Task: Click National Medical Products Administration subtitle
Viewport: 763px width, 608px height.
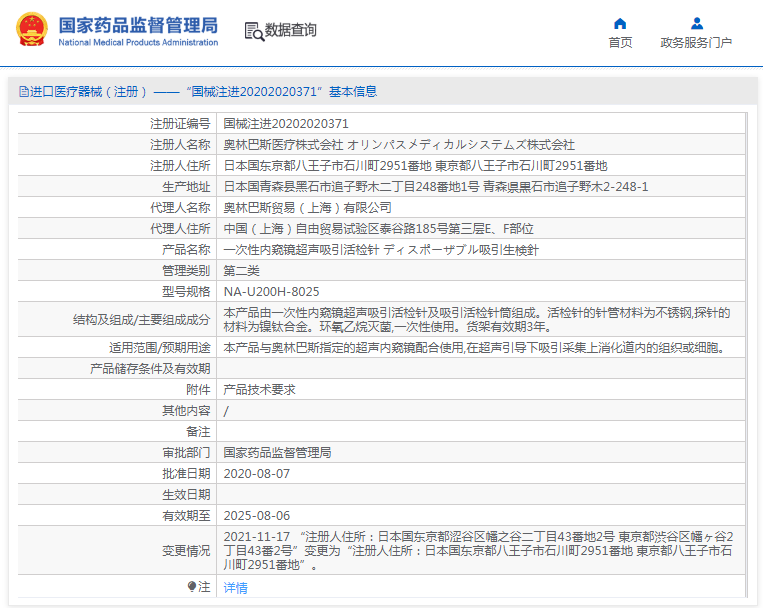Action: 138,42
